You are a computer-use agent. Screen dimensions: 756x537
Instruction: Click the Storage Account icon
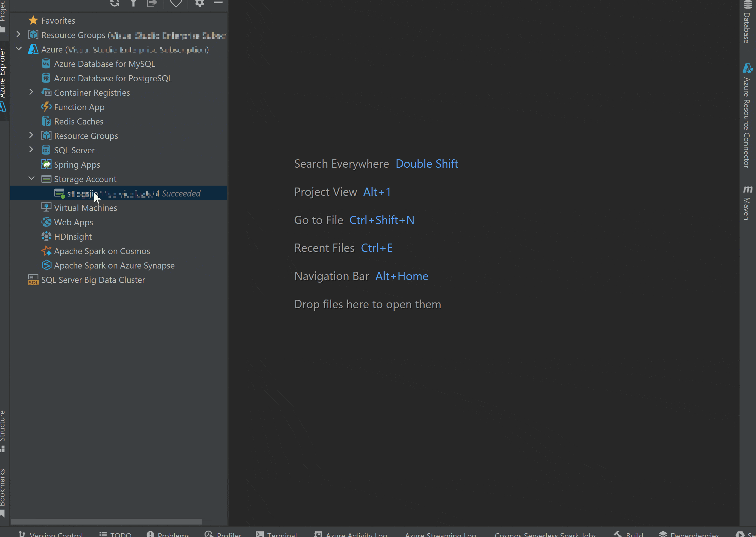point(46,179)
